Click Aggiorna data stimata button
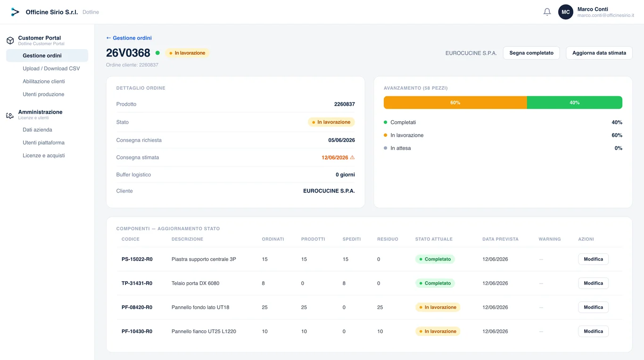 click(x=599, y=53)
